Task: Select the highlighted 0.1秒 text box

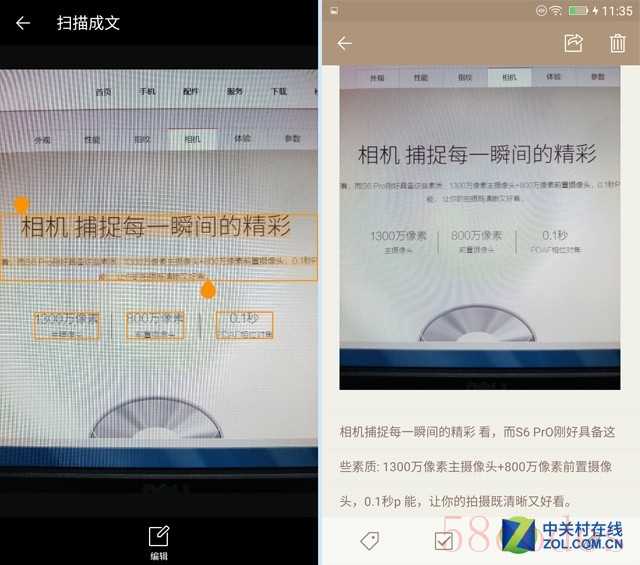Action: coord(244,325)
